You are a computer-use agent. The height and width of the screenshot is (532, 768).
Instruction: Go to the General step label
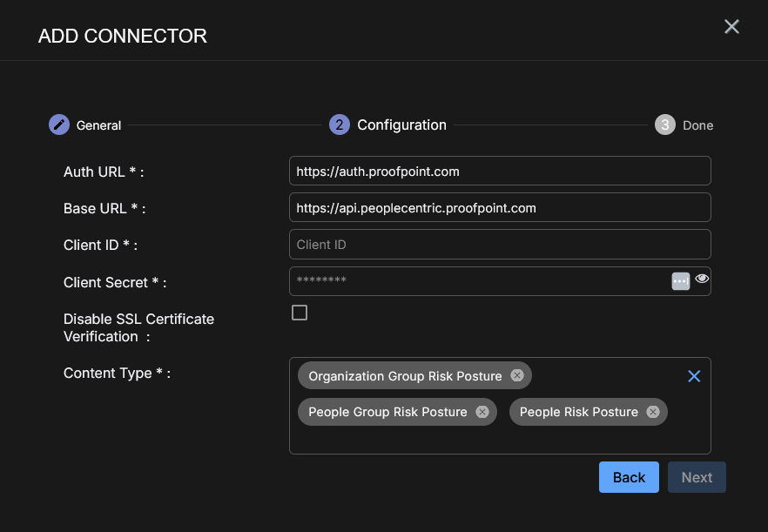[98, 125]
